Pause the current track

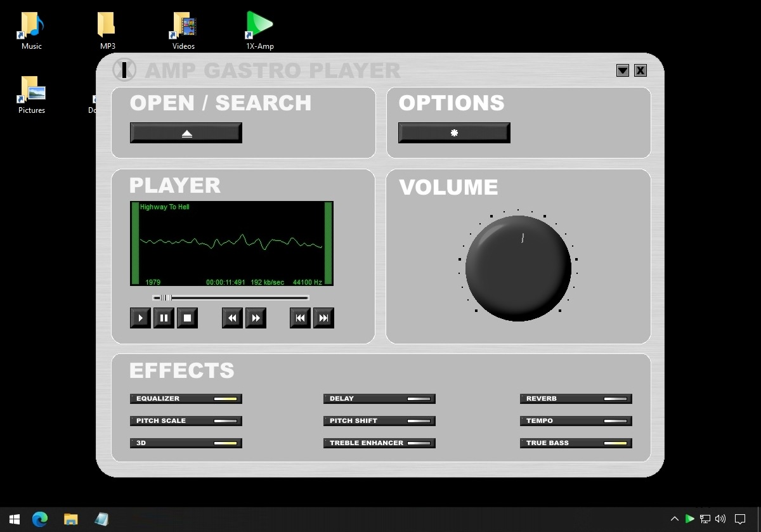click(x=163, y=318)
